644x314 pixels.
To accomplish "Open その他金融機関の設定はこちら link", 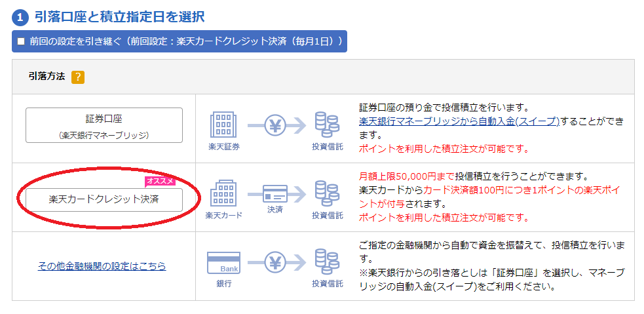I will click(x=102, y=266).
